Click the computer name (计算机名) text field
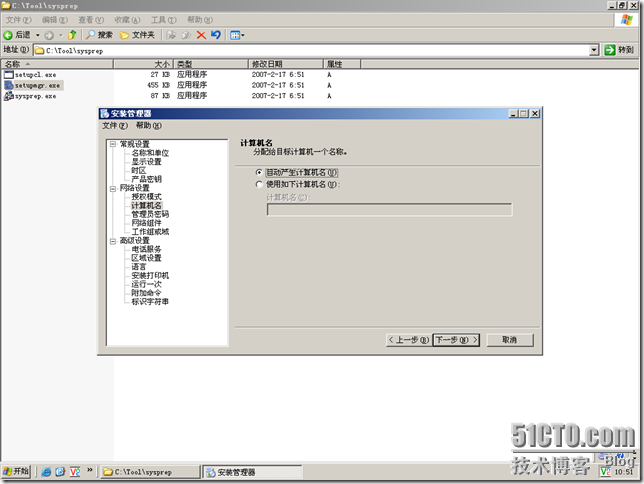Viewport: 644px width, 484px height. coord(389,210)
